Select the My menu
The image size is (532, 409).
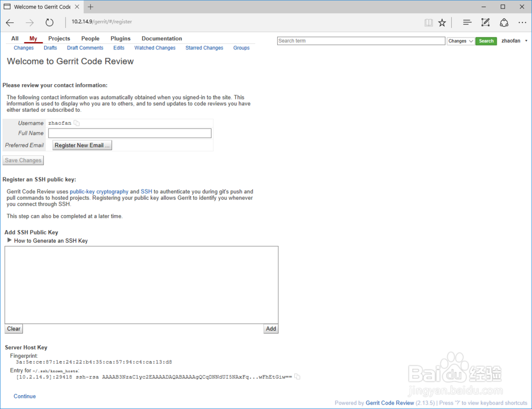(x=33, y=38)
